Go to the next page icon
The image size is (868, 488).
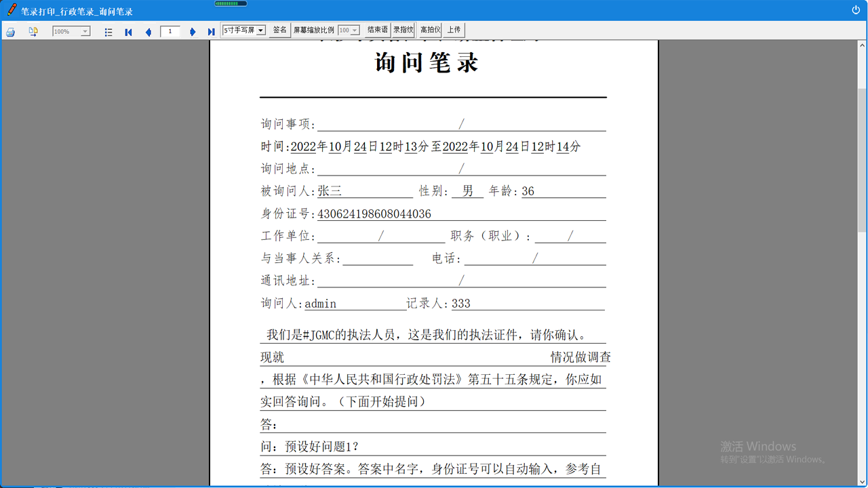(192, 30)
